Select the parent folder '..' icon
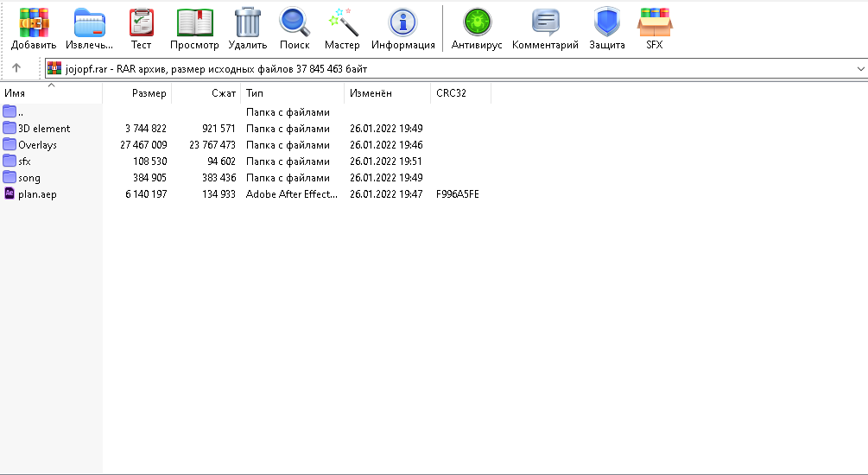The height and width of the screenshot is (475, 868). pyautogui.click(x=10, y=111)
